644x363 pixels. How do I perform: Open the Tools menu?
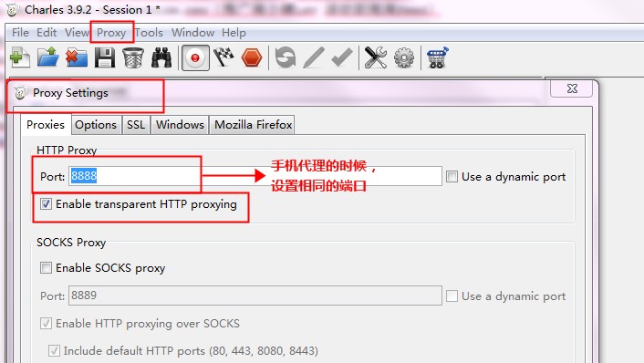[149, 33]
